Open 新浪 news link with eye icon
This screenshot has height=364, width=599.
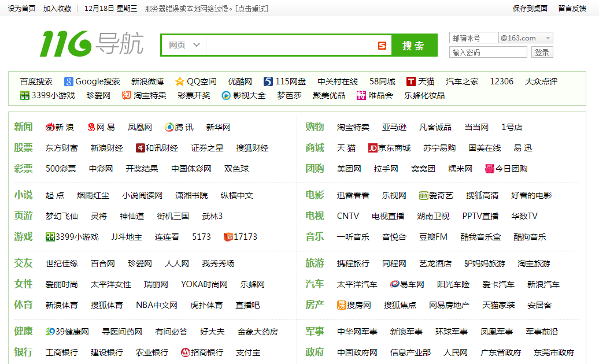coord(60,127)
